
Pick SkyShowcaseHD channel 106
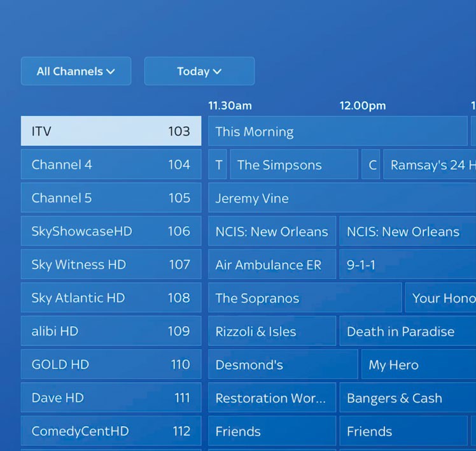[111, 231]
